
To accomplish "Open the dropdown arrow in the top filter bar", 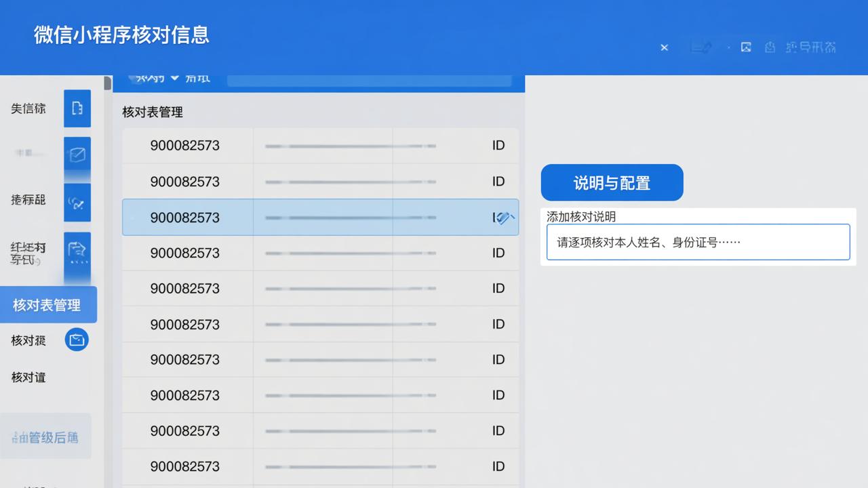I will [174, 78].
